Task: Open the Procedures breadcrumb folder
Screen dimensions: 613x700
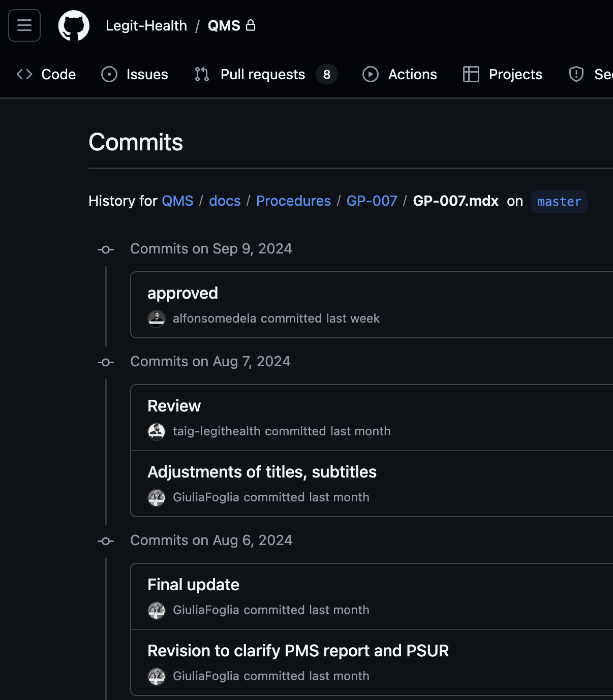Action: coord(293,201)
